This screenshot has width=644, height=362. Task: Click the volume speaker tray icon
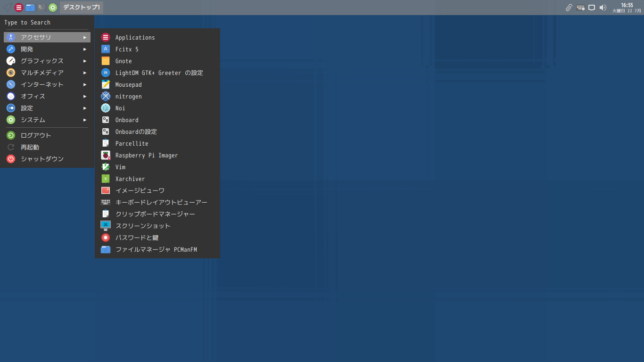click(x=603, y=8)
